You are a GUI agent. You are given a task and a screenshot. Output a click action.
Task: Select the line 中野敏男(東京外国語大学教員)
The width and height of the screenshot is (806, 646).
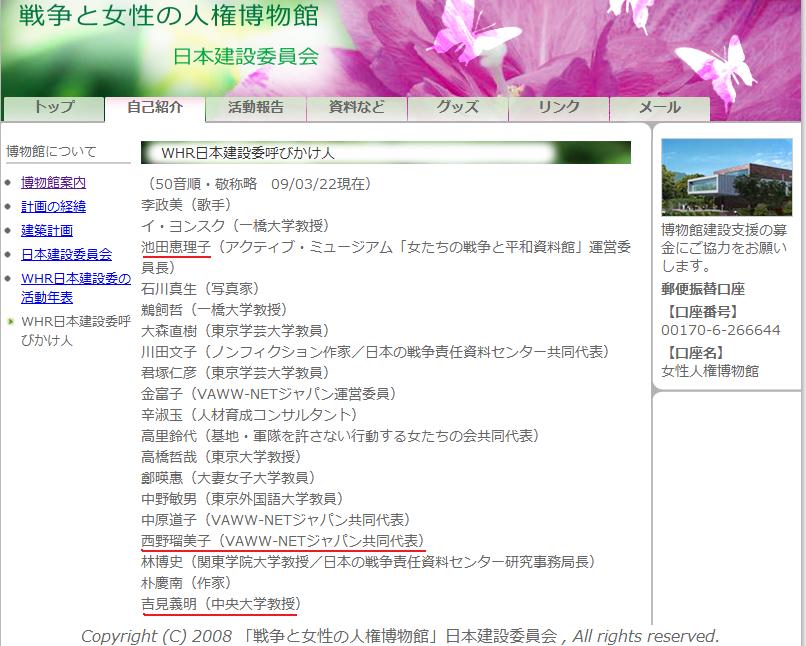(x=242, y=499)
